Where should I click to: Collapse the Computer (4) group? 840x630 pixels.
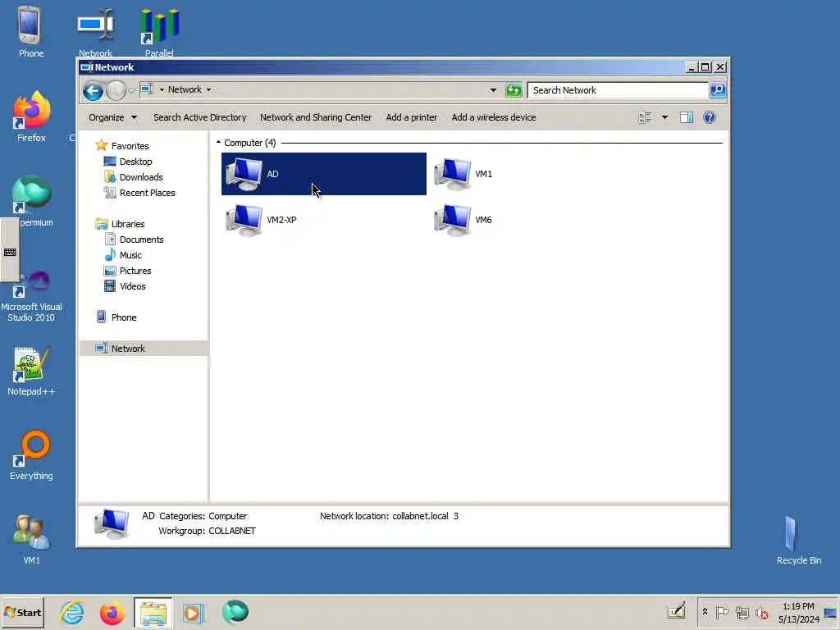pos(218,143)
